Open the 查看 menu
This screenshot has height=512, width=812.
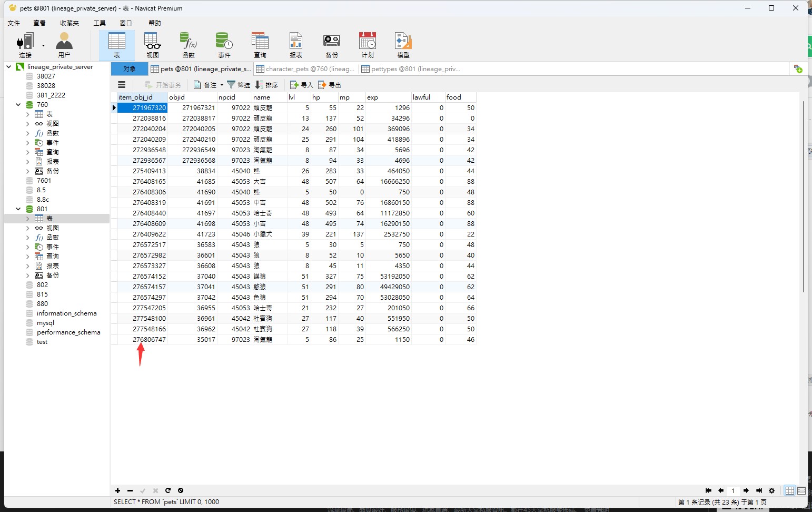[39, 23]
